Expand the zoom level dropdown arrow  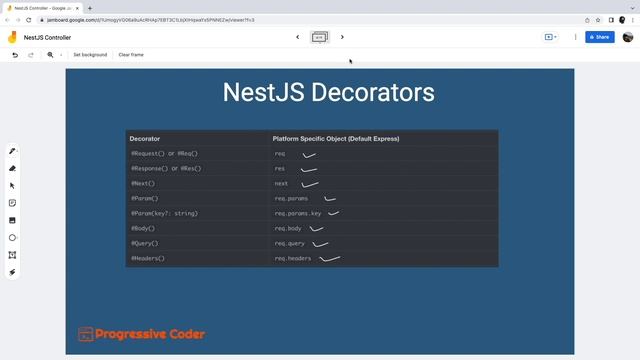coord(61,55)
